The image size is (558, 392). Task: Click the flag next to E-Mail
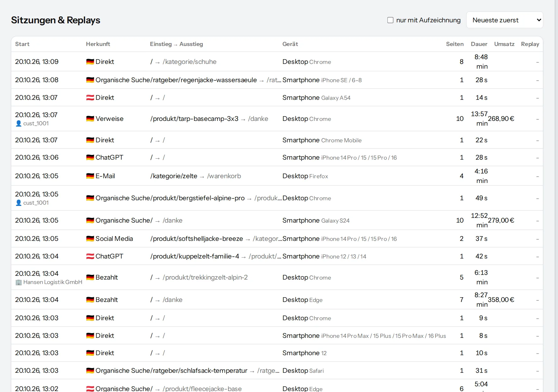pos(90,176)
